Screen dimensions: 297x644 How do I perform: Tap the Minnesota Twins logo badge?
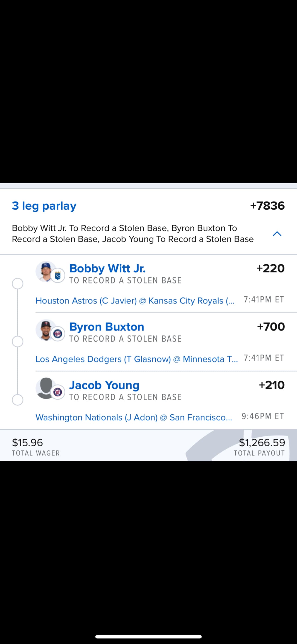58,334
